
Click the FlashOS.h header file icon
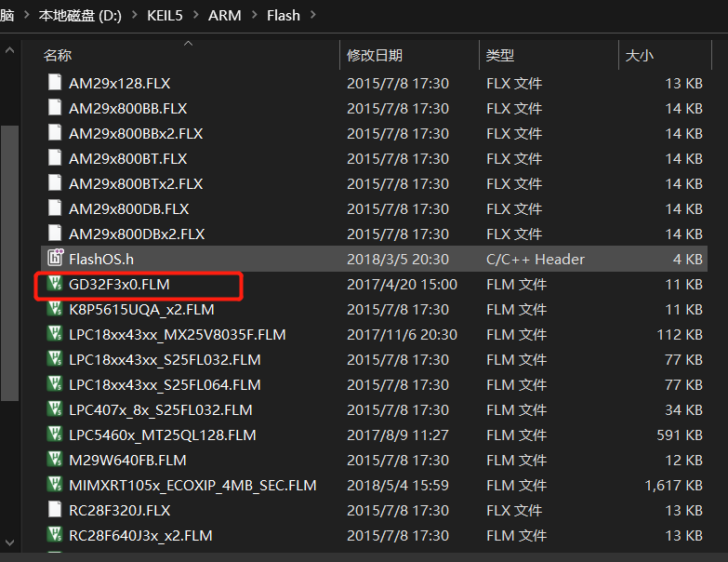click(55, 257)
